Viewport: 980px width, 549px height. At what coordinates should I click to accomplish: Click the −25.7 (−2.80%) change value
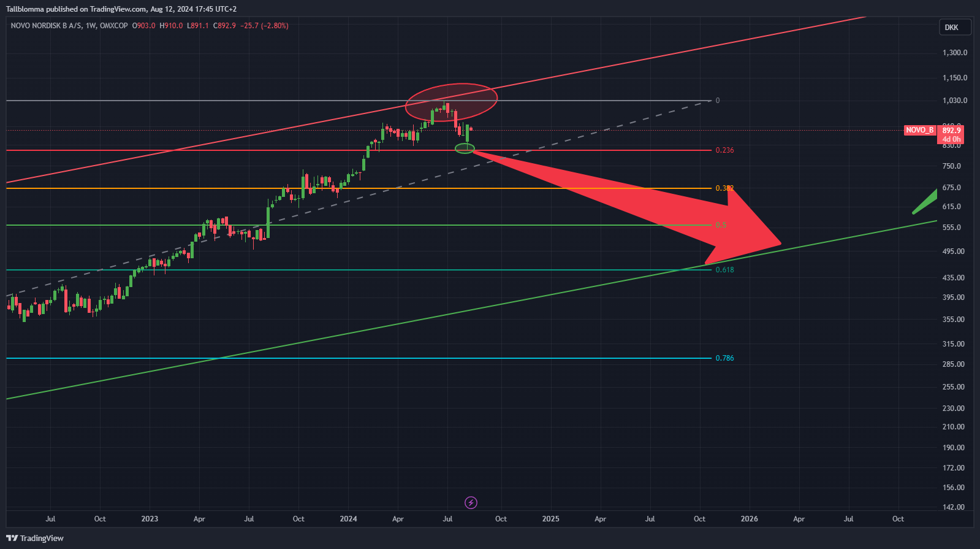coord(264,26)
